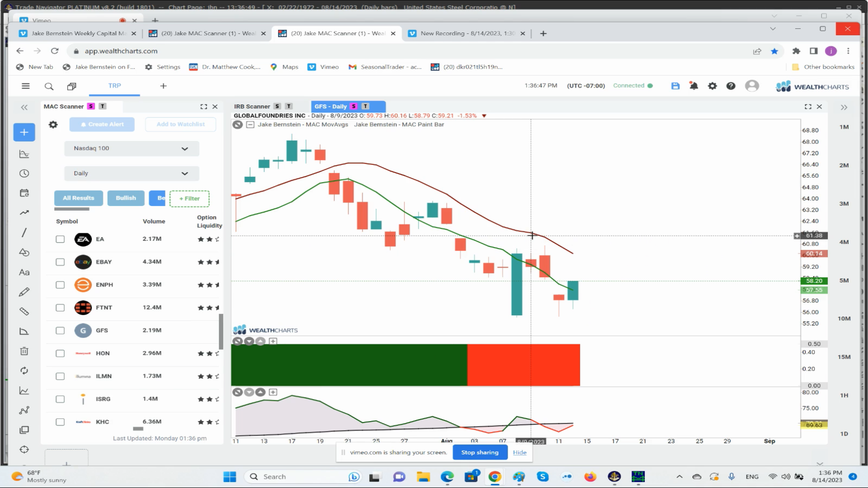The width and height of the screenshot is (868, 488).
Task: Select the diagonal line tool
Action: 24,232
